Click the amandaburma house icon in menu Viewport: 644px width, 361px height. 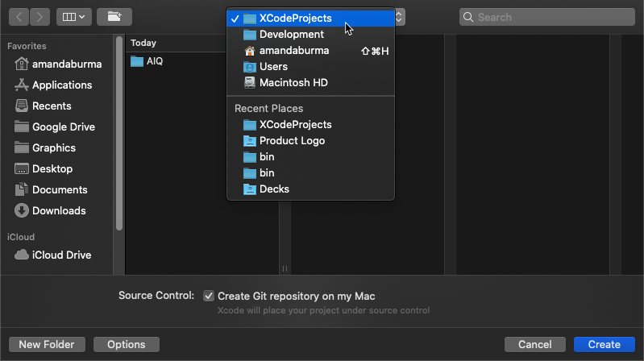click(249, 51)
